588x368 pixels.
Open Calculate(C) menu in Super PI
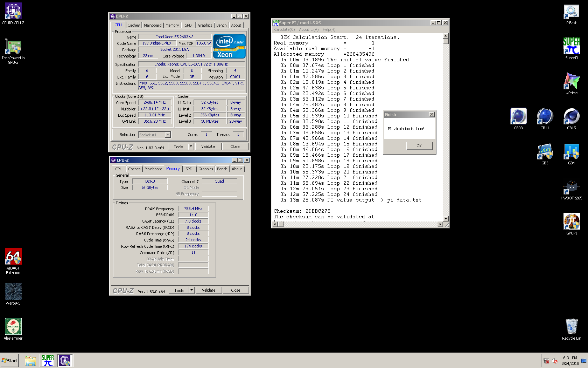[284, 29]
